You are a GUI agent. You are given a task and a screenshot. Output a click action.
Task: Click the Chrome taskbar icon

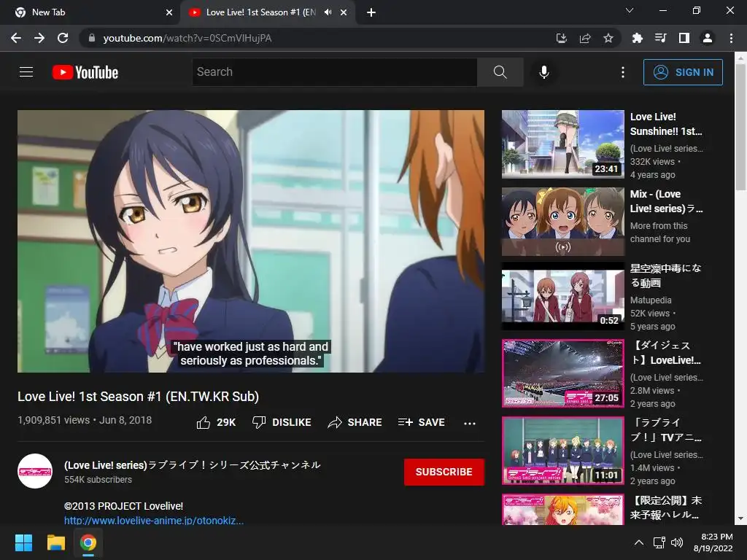[x=88, y=542]
